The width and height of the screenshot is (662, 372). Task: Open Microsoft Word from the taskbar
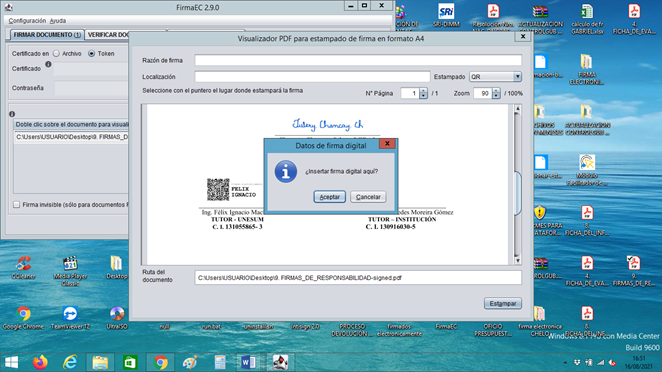[x=248, y=362]
